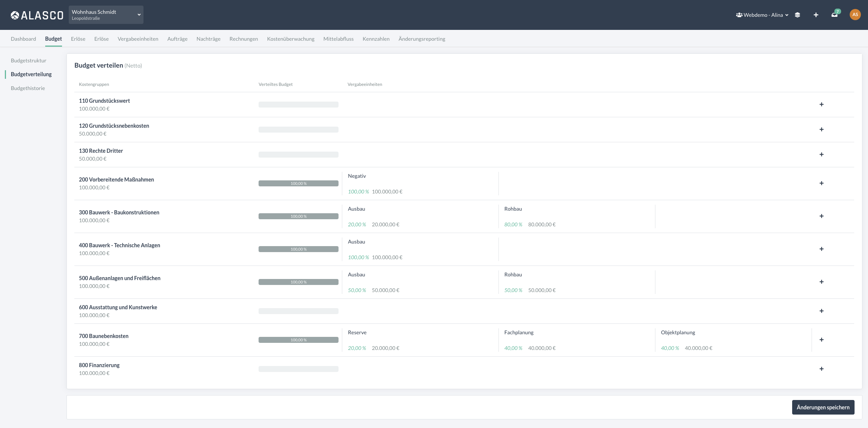Click the Objektplanung unit in 700 Baunebenkosten
This screenshot has width=868, height=428.
point(678,332)
